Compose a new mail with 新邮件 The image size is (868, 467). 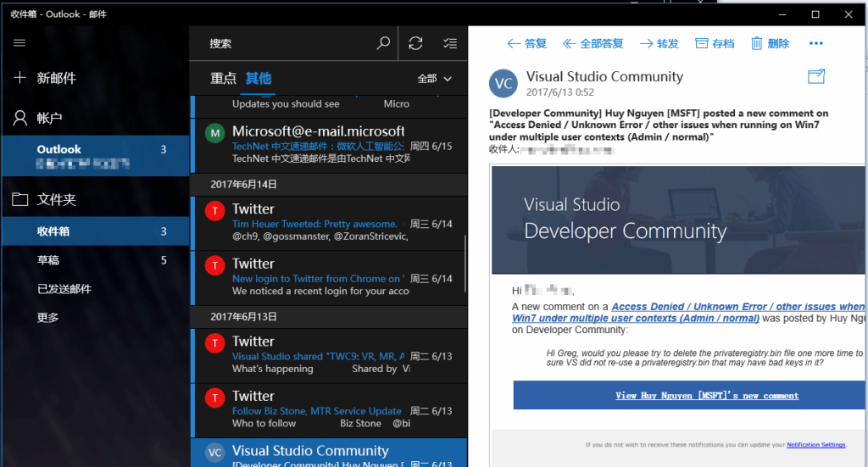point(56,78)
